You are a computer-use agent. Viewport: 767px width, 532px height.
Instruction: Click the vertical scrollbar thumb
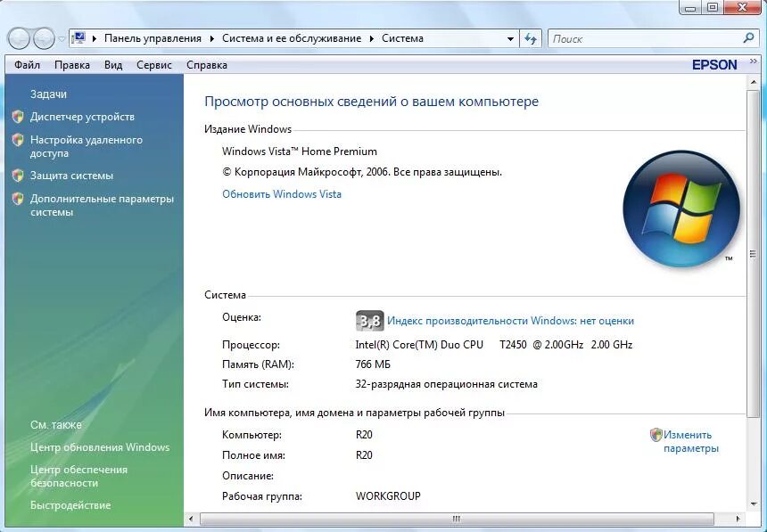(753, 253)
